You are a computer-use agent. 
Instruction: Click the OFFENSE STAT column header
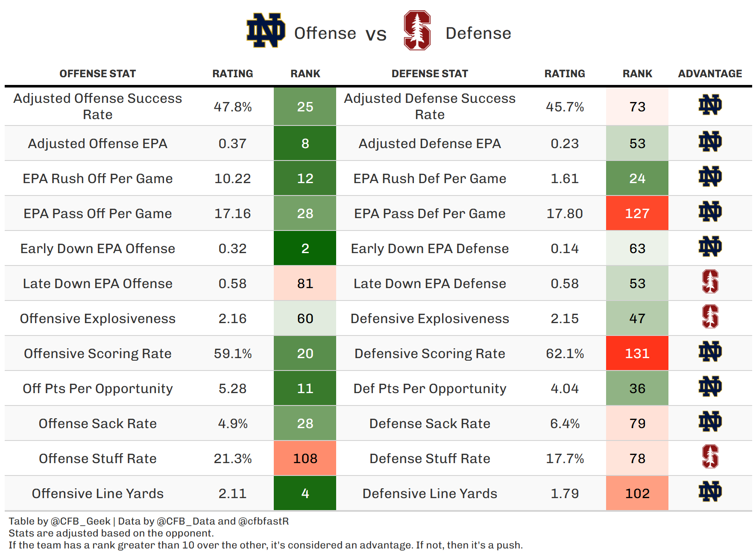pos(97,74)
